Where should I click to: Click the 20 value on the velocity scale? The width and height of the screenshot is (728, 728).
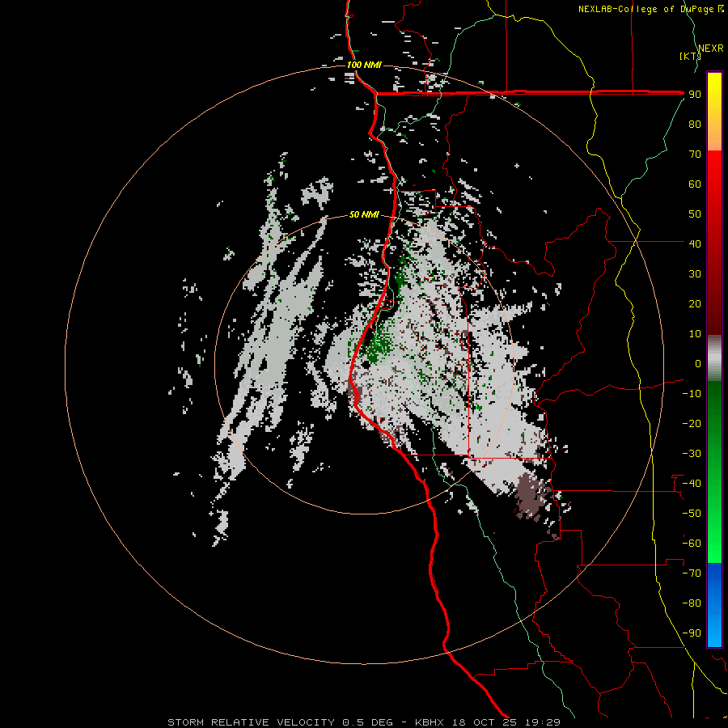(695, 303)
